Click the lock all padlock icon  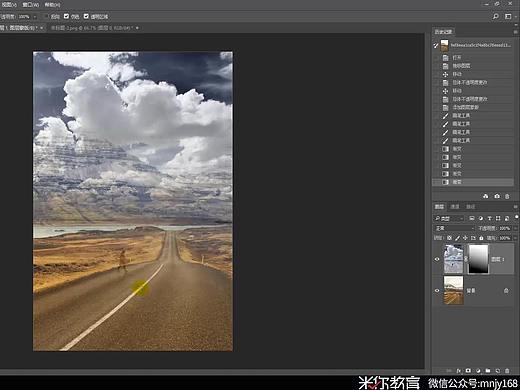click(x=481, y=238)
